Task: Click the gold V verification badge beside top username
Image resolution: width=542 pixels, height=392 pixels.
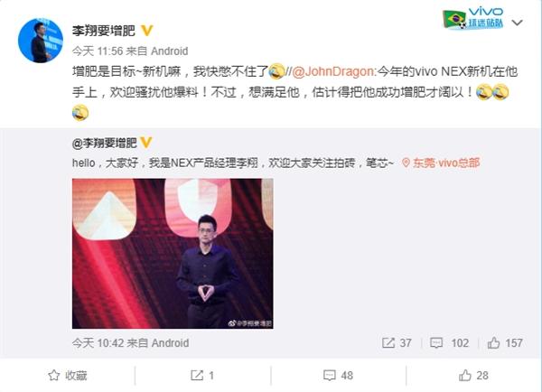Action: 147,31
